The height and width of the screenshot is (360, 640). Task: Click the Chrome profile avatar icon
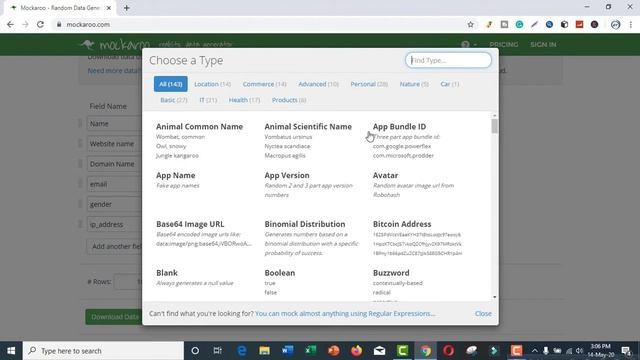coord(616,24)
